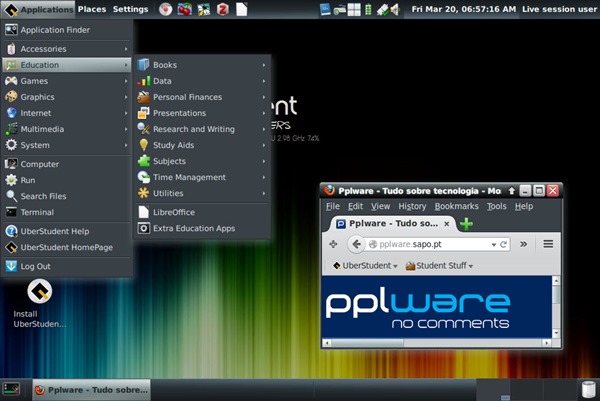Launch Terminal from the Applications menu
The image size is (600, 401).
67,212
